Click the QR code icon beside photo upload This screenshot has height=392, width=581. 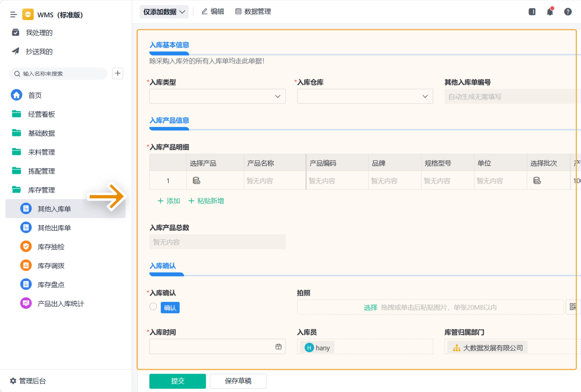pos(573,307)
